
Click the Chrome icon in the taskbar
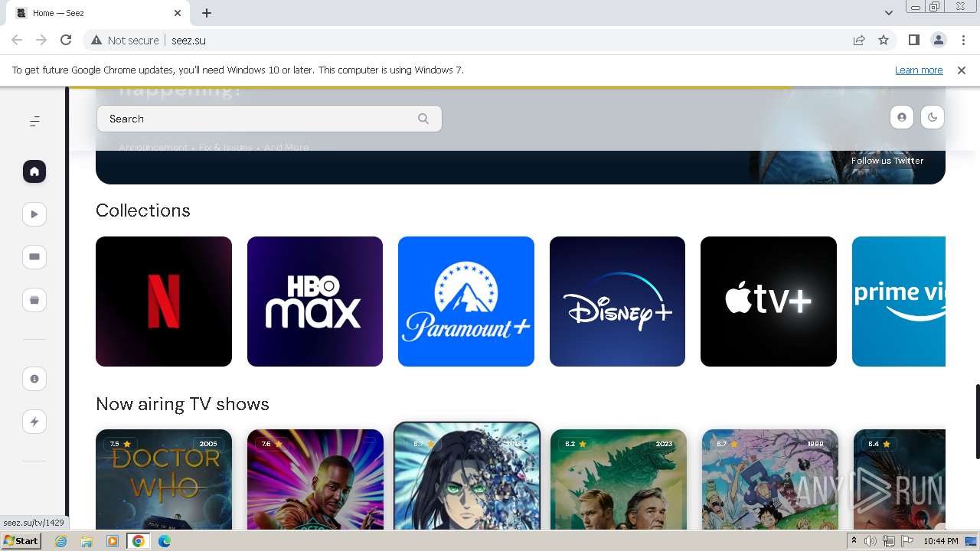139,541
